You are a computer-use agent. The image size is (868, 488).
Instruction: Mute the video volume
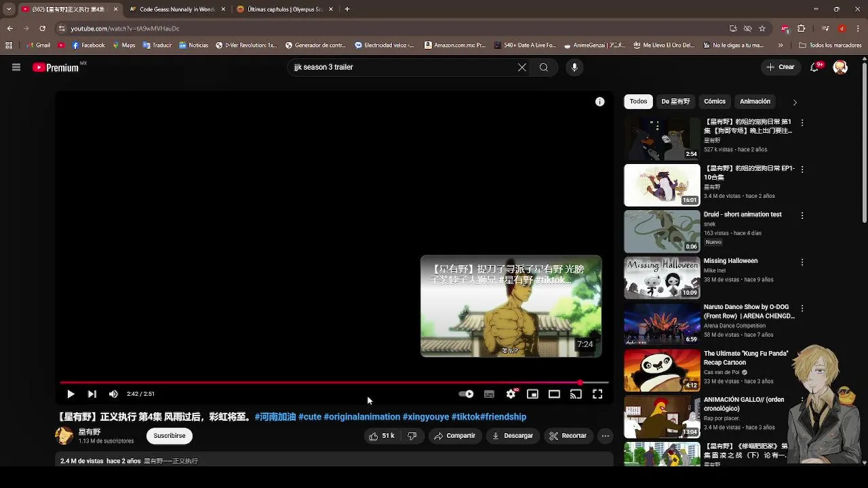[113, 394]
